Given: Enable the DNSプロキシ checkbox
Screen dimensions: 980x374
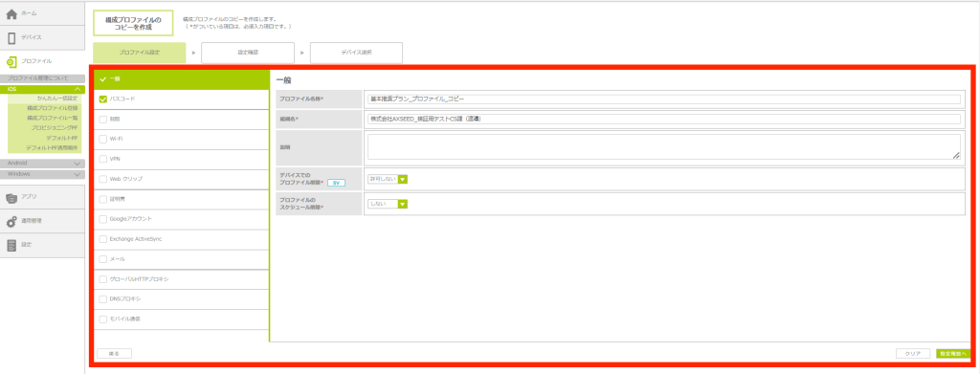Looking at the screenshot, I should [x=103, y=299].
